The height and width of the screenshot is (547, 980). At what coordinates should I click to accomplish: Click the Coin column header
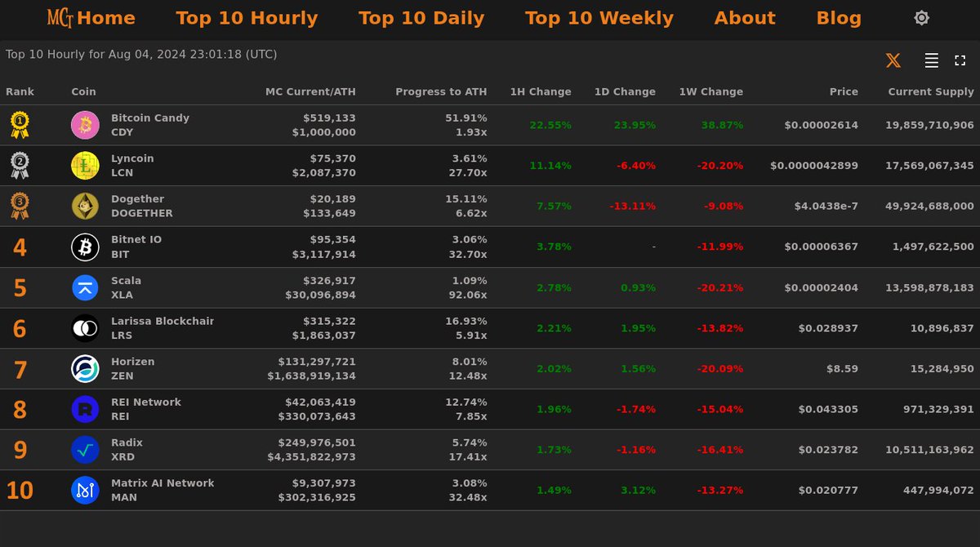tap(83, 91)
